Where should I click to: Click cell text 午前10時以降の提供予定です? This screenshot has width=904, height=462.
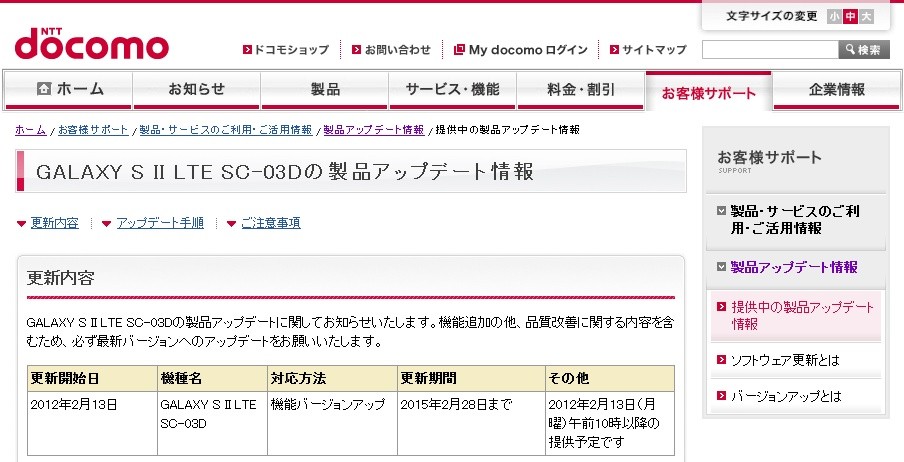coord(604,433)
